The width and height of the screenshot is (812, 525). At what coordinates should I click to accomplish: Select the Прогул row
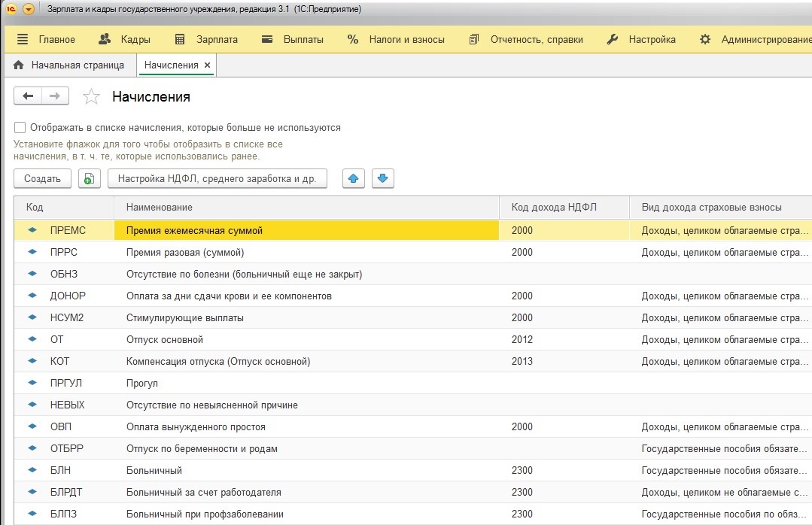coord(412,383)
